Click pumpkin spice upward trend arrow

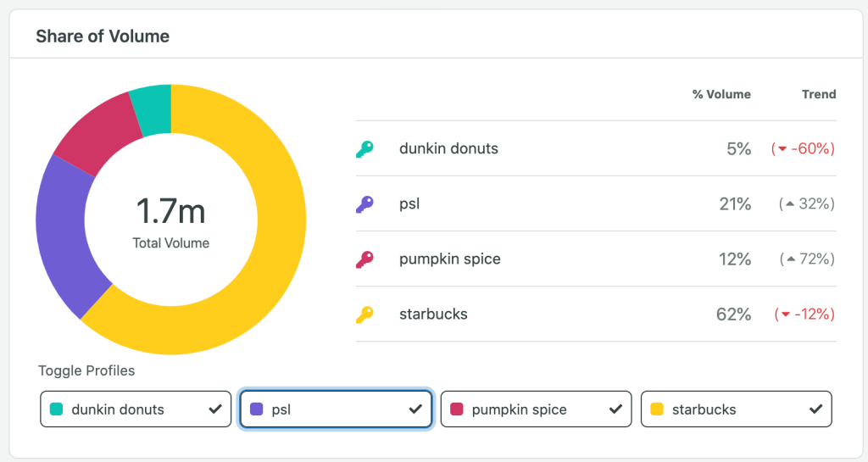pyautogui.click(x=790, y=259)
